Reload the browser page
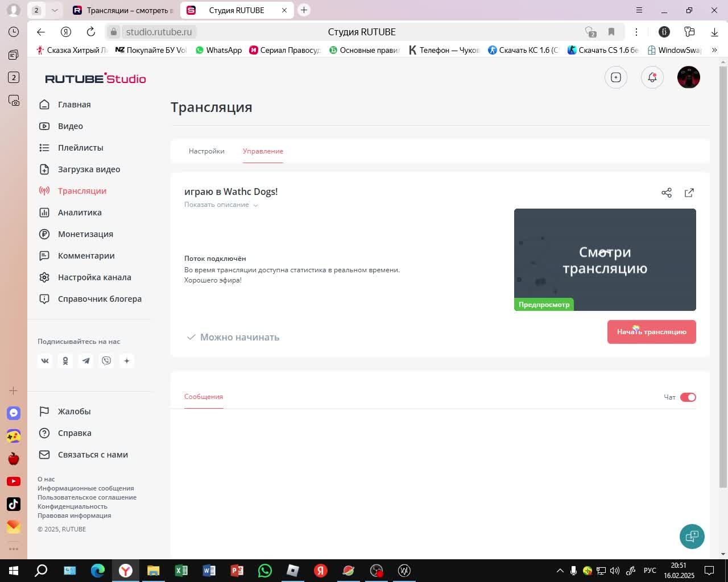This screenshot has width=728, height=582. click(x=91, y=32)
